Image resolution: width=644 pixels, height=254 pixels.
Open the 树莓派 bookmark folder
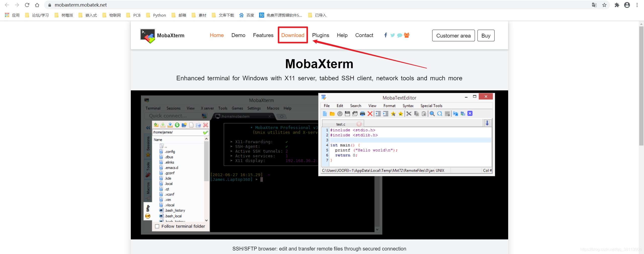coord(64,15)
